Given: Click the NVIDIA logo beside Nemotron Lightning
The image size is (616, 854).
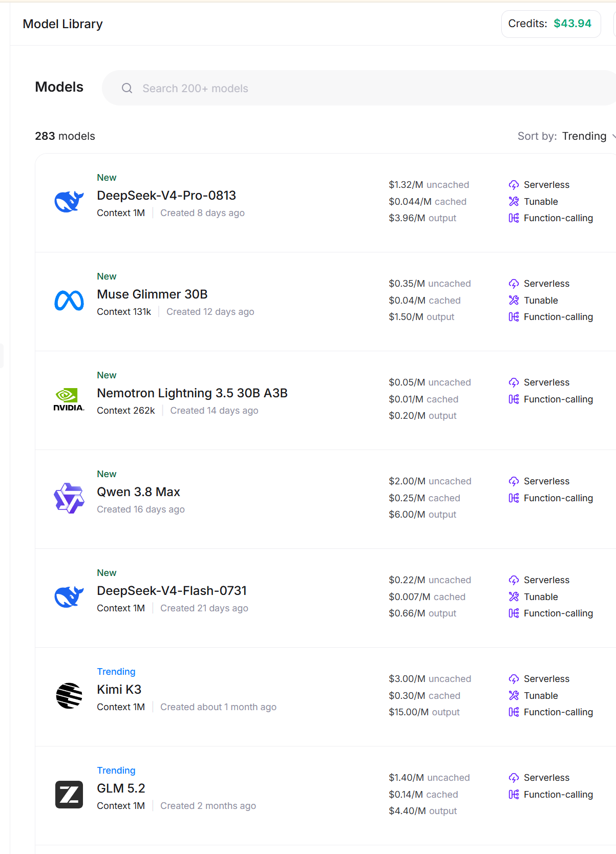Looking at the screenshot, I should tap(69, 399).
